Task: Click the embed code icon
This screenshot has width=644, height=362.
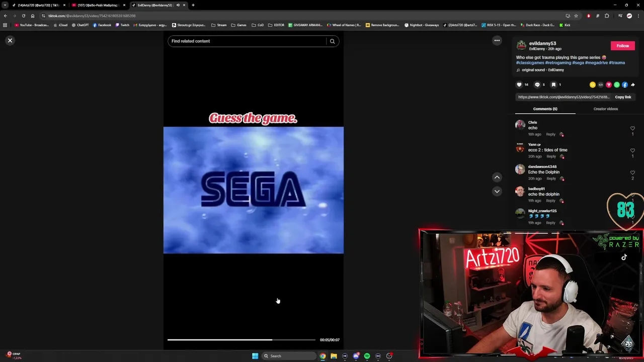Action: (x=601, y=84)
